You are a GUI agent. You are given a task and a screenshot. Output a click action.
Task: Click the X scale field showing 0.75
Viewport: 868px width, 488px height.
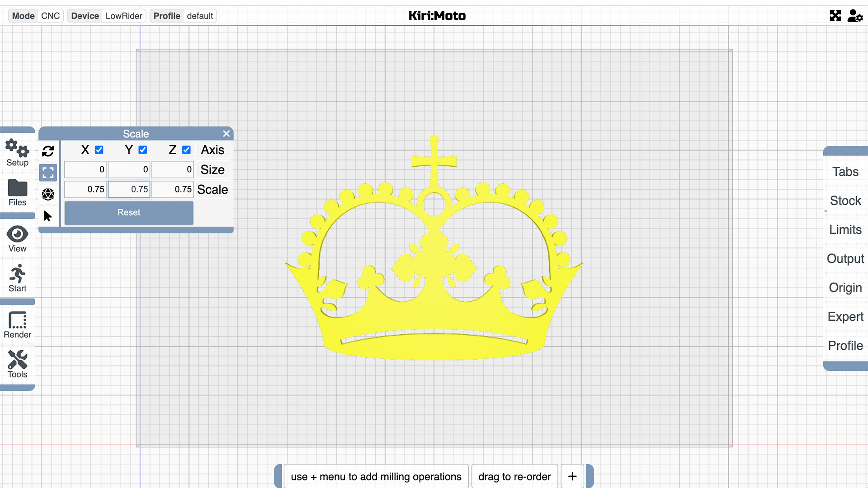point(85,189)
